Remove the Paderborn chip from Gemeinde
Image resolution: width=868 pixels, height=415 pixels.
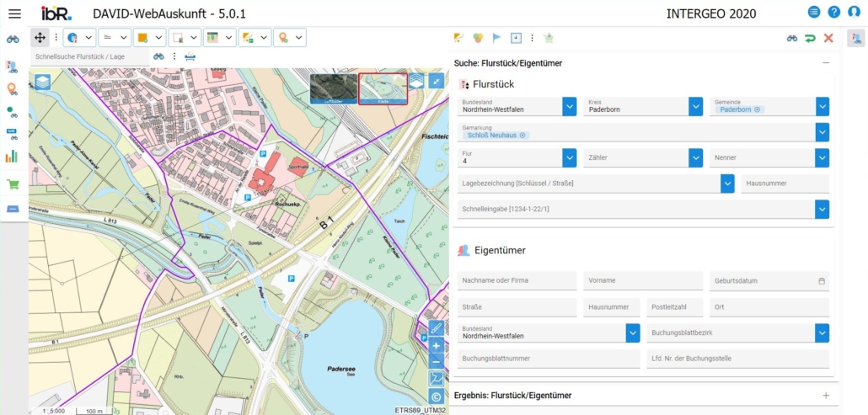pyautogui.click(x=757, y=109)
